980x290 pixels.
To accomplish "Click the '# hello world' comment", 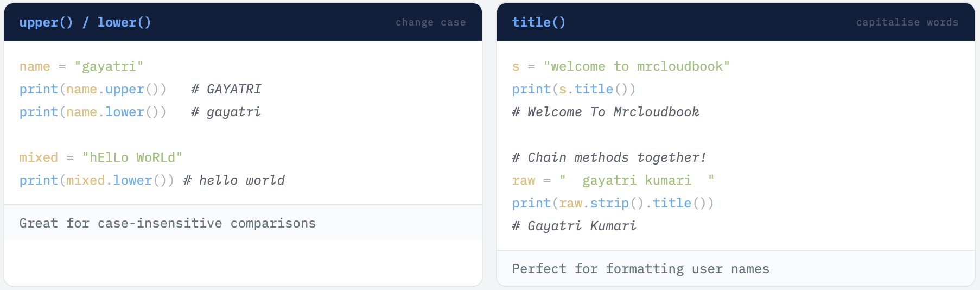I will tap(234, 180).
